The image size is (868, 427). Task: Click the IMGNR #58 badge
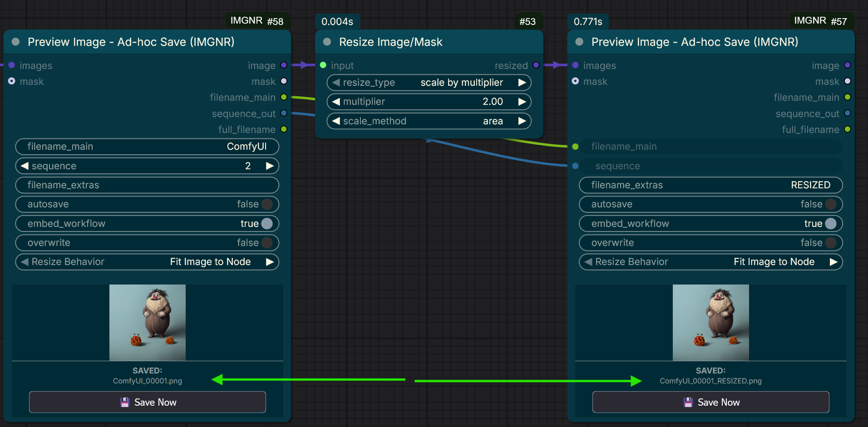click(257, 21)
